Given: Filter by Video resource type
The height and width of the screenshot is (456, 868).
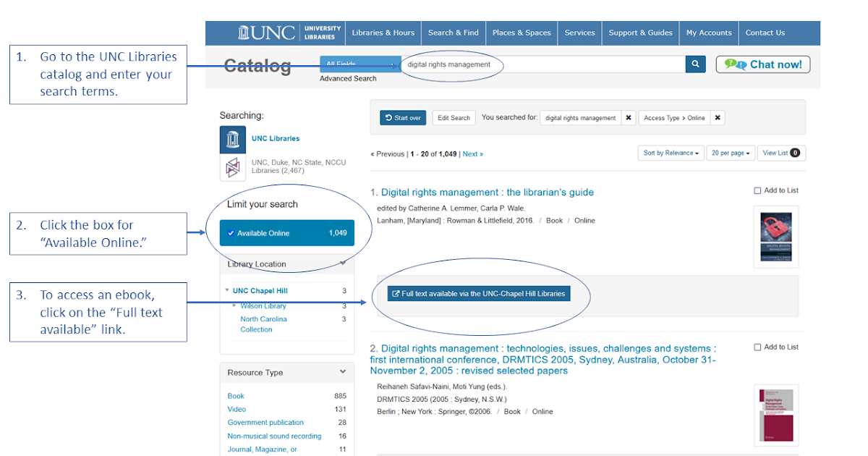Looking at the screenshot, I should [x=237, y=409].
